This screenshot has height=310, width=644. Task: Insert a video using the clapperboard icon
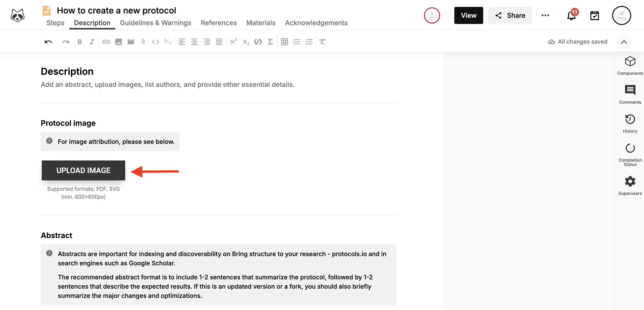pos(131,42)
